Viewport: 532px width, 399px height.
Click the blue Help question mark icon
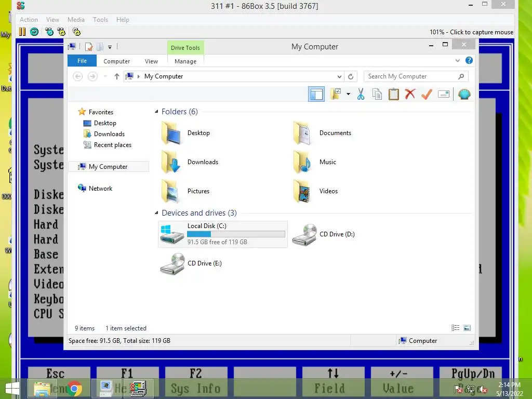click(x=469, y=60)
